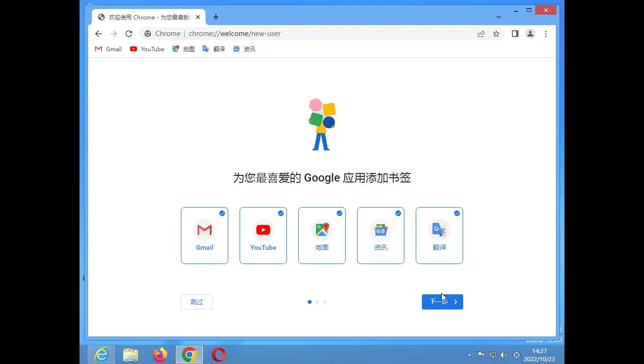Open 翻译 bookmark in bookmarks bar
Image resolution: width=644 pixels, height=364 pixels.
[x=214, y=49]
